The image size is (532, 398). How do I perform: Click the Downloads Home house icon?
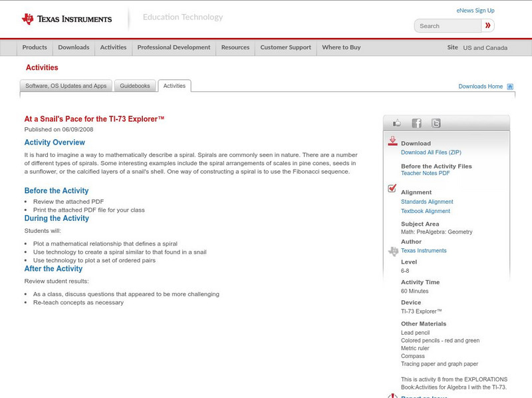point(510,87)
